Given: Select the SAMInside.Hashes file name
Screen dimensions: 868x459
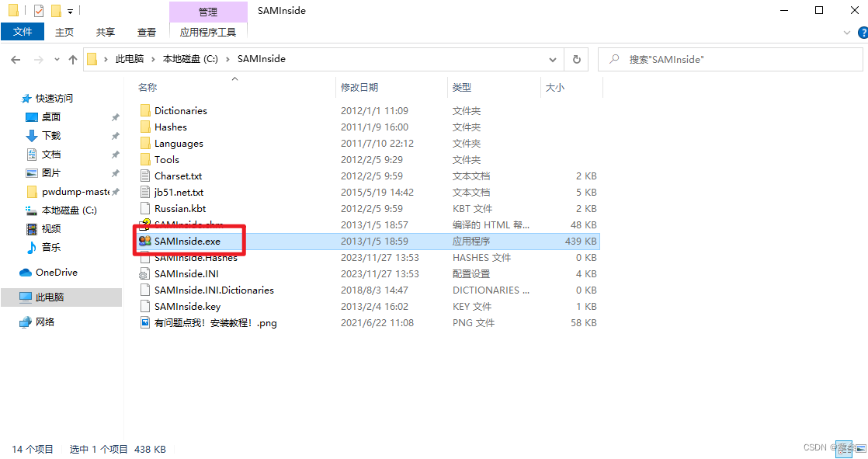Looking at the screenshot, I should [x=196, y=258].
